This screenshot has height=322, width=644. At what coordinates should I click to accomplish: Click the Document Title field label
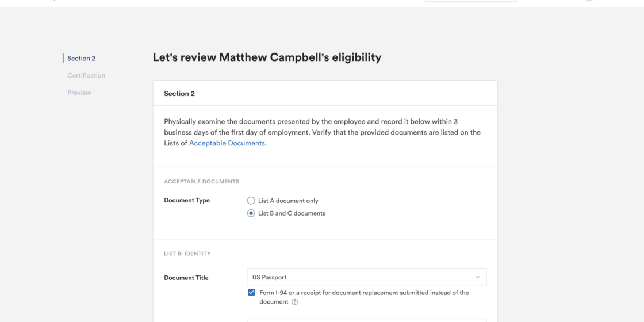coord(186,278)
